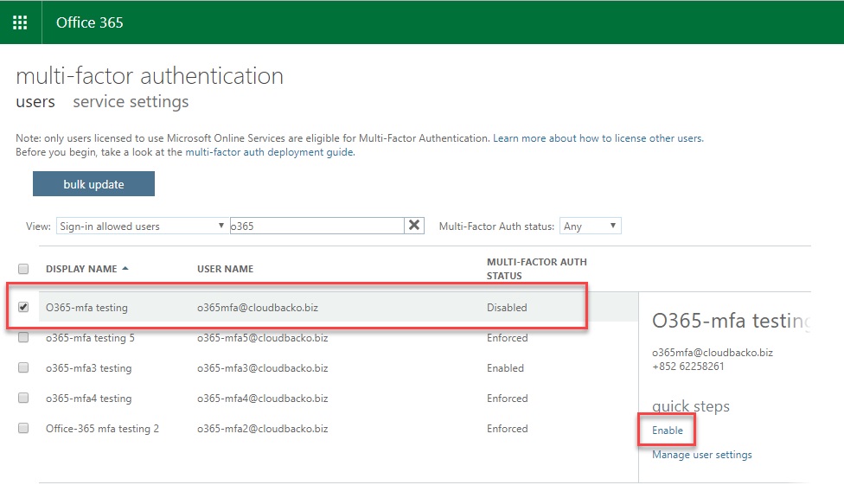Check the o365-mfa3 testing checkbox
This screenshot has height=504, width=844.
click(23, 367)
